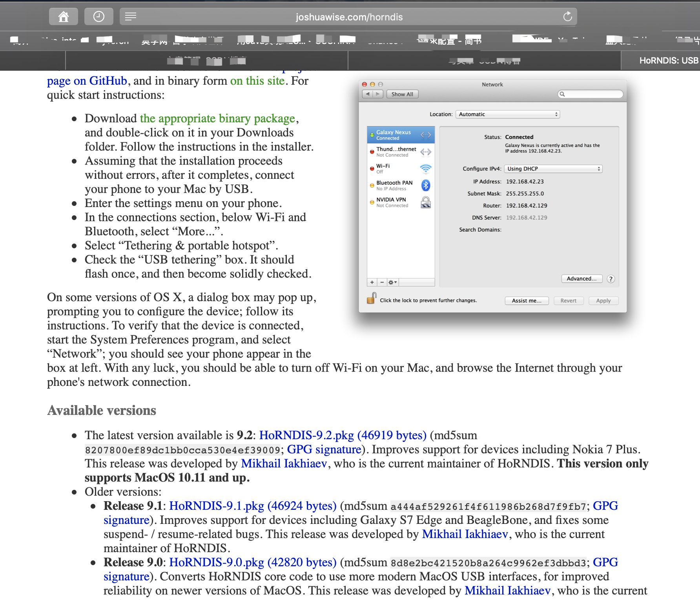700x600 pixels.
Task: Click the Network window search field
Action: (591, 94)
